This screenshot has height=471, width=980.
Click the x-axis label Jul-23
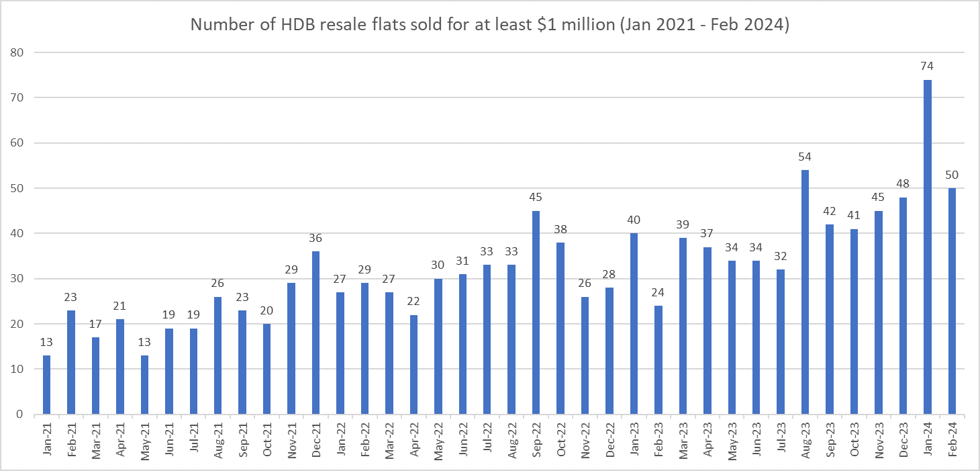point(781,439)
